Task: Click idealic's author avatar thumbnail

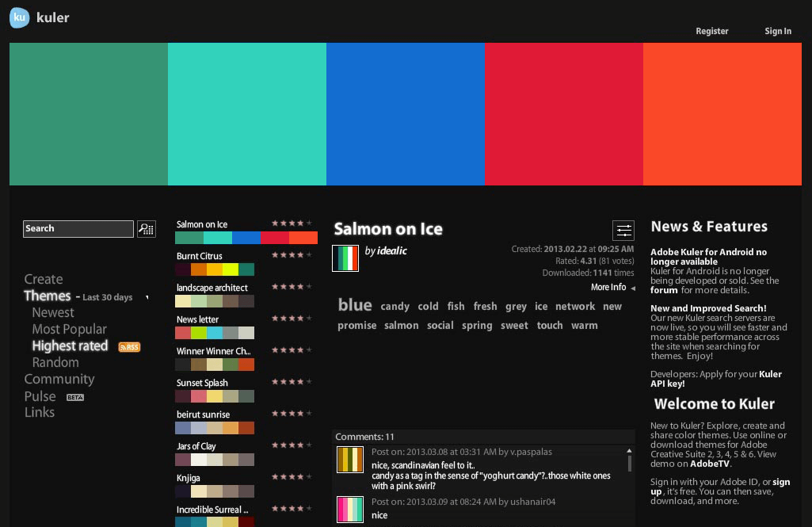Action: click(x=345, y=258)
